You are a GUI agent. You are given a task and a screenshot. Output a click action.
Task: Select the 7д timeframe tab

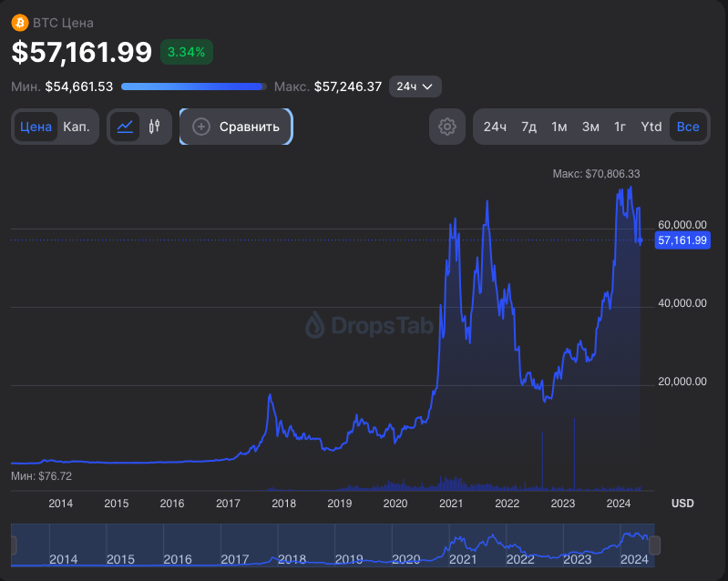[528, 127]
